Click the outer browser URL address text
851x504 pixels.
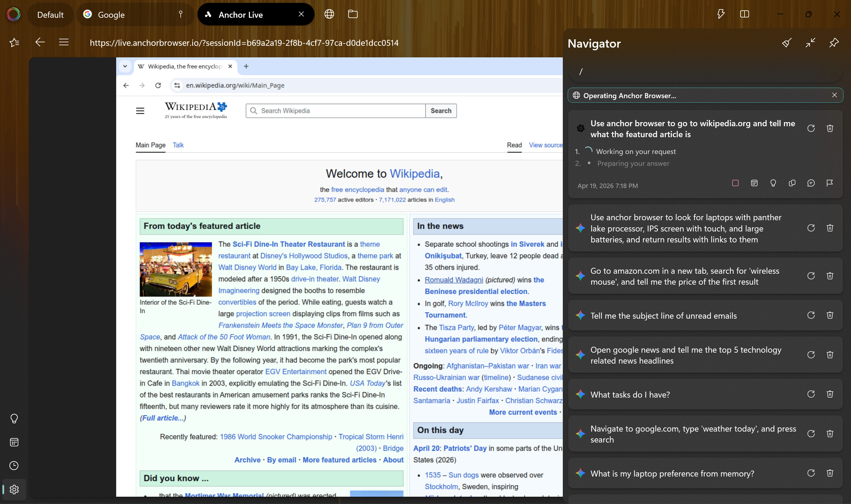244,43
